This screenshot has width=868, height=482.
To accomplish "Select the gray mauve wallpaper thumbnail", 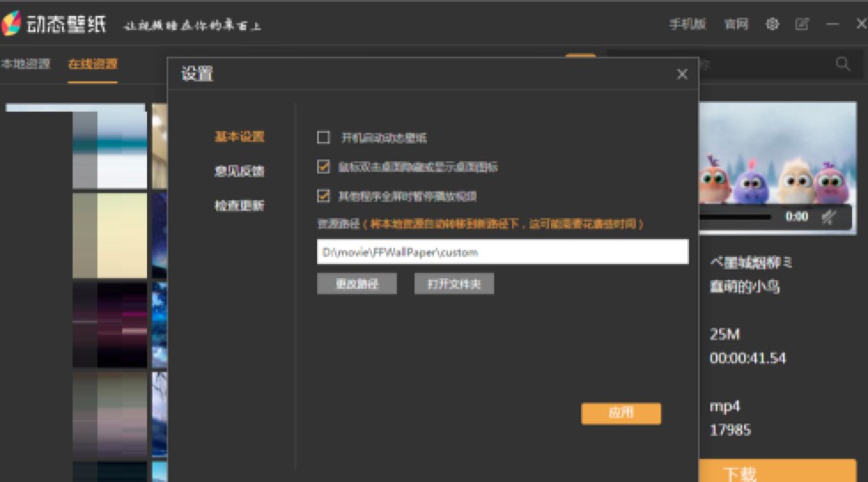I will pyautogui.click(x=110, y=415).
